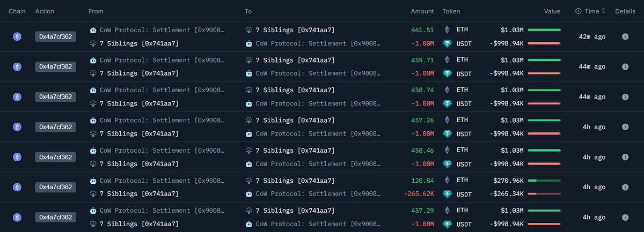Click the CoW Protocol robot icon in the 461.51 ETH From cell
The image size is (644, 232).
click(93, 30)
